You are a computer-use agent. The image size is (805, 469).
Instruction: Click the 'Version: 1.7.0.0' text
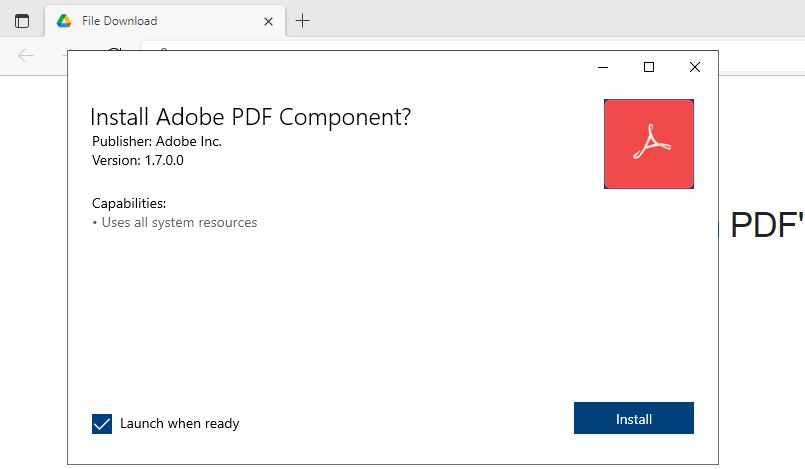(138, 160)
